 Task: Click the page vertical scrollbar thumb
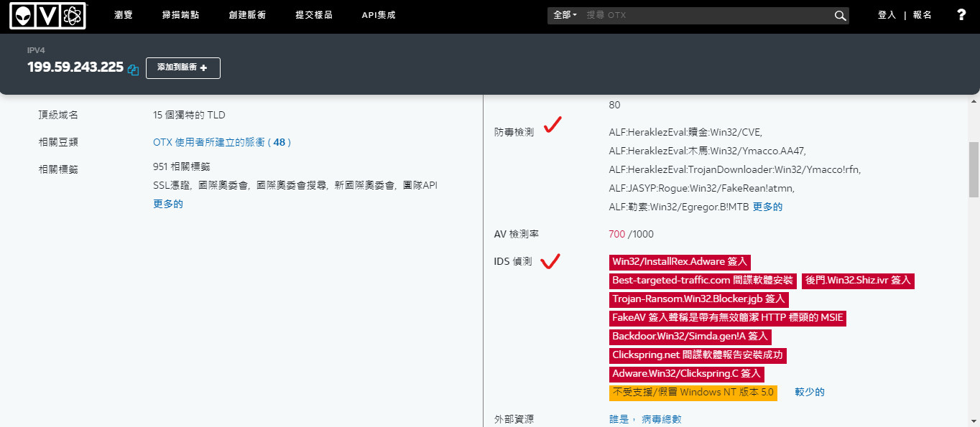click(x=974, y=169)
